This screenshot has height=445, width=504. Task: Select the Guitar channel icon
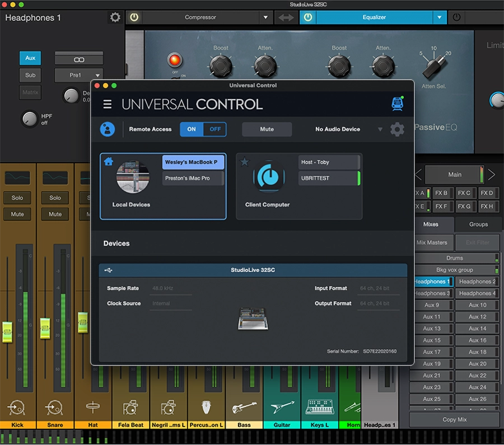(x=282, y=407)
